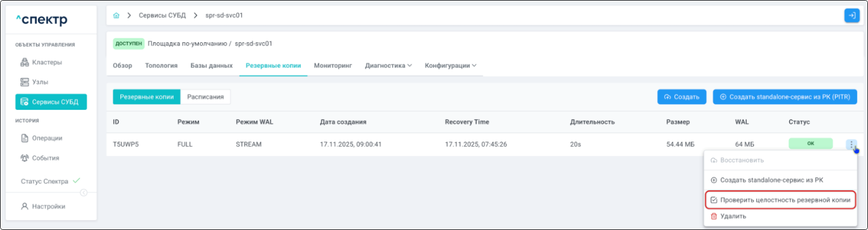Click Сервисы СУБД breadcrumb link

pos(162,15)
